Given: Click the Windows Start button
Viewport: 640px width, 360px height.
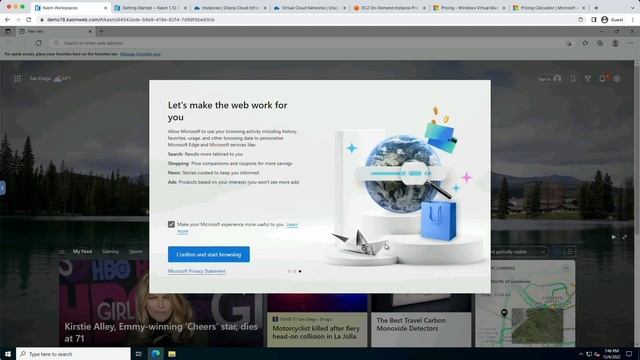Looking at the screenshot, I should (x=8, y=354).
